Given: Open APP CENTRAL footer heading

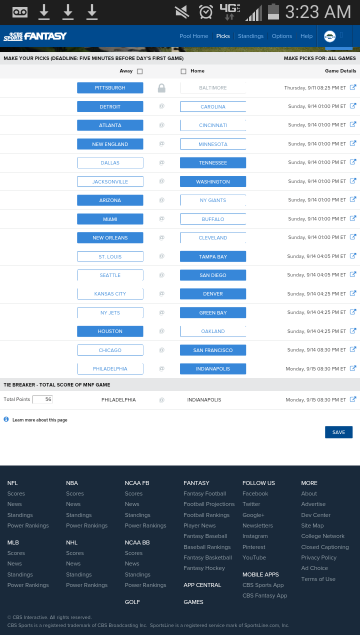Looking at the screenshot, I should point(202,585).
